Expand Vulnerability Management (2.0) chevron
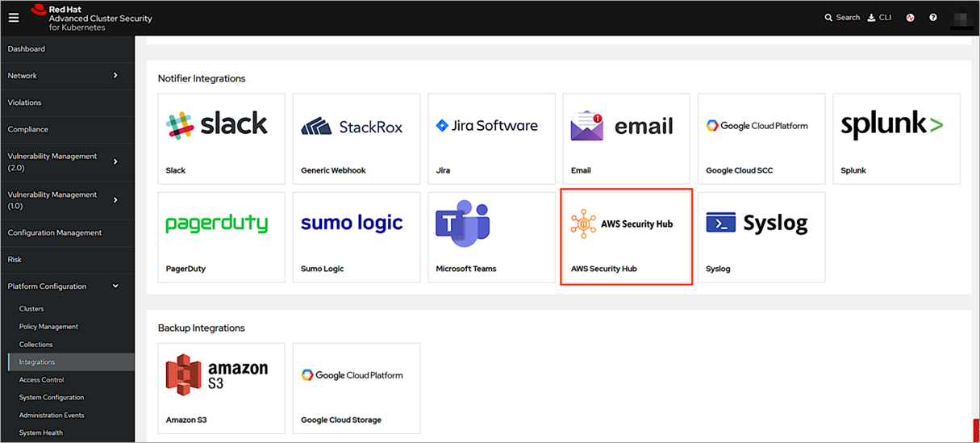 [x=115, y=162]
